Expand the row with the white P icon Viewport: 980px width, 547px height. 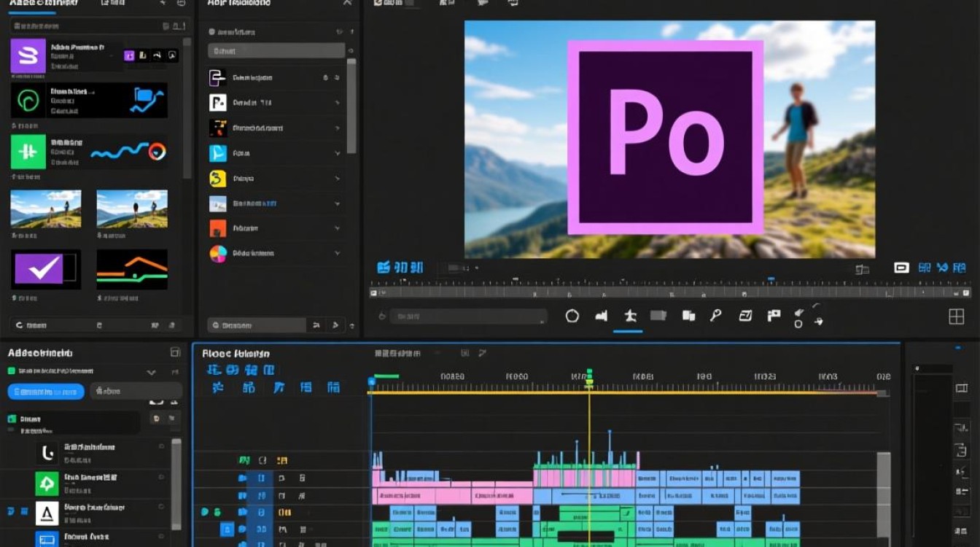tap(338, 104)
